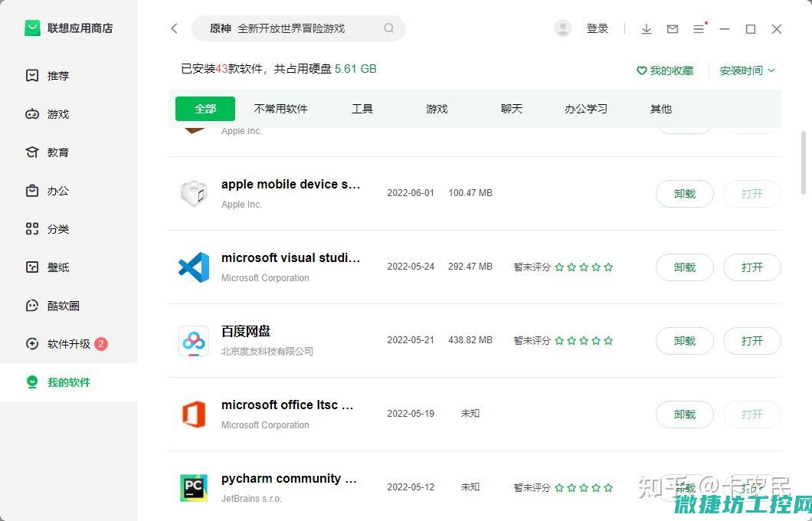This screenshot has height=521, width=812.
Task: Uninstall 百度网盘
Action: [x=685, y=341]
